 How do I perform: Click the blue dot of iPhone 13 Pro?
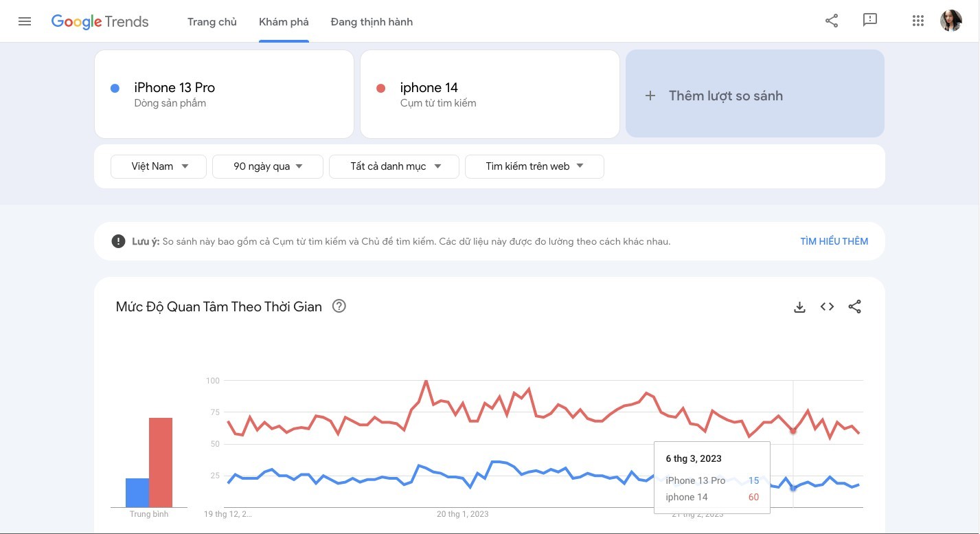115,88
